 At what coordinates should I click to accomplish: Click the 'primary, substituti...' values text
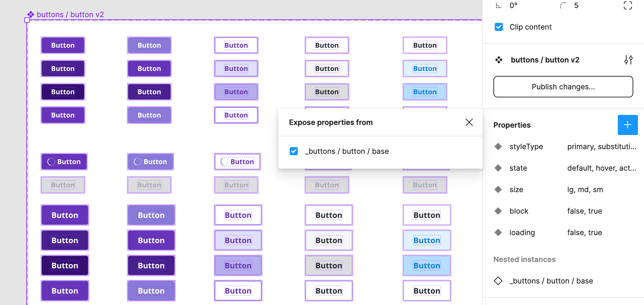tap(602, 146)
